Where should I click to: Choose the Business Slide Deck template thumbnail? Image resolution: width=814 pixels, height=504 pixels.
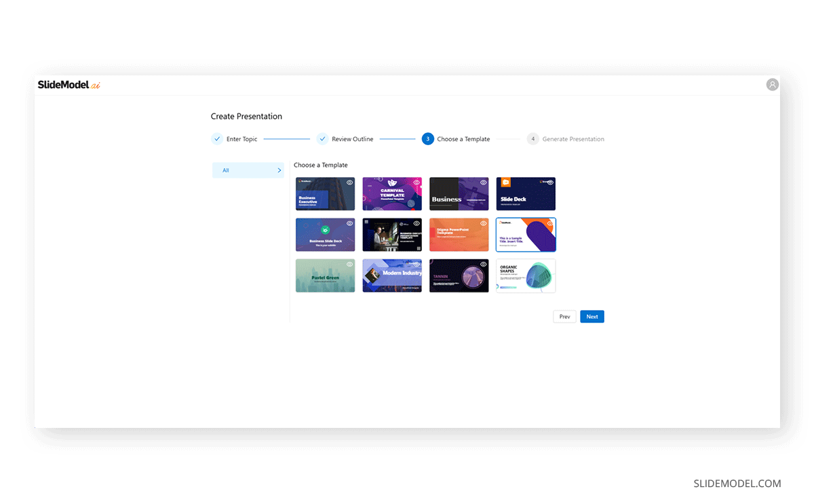(325, 235)
